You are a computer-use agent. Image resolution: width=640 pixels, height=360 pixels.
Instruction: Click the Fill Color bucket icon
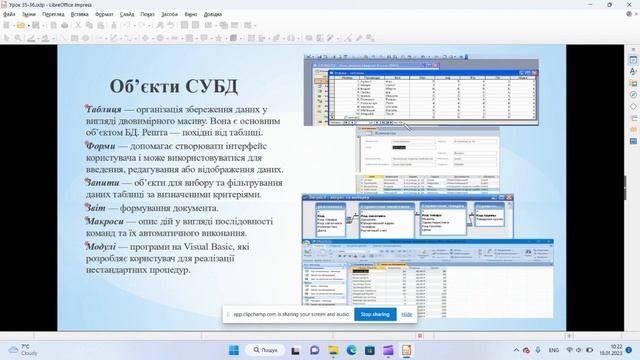46,38
